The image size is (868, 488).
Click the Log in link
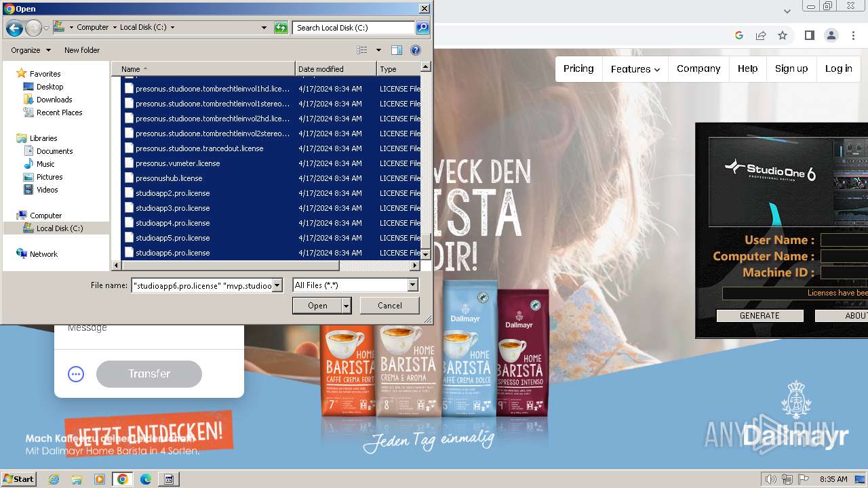(x=839, y=68)
